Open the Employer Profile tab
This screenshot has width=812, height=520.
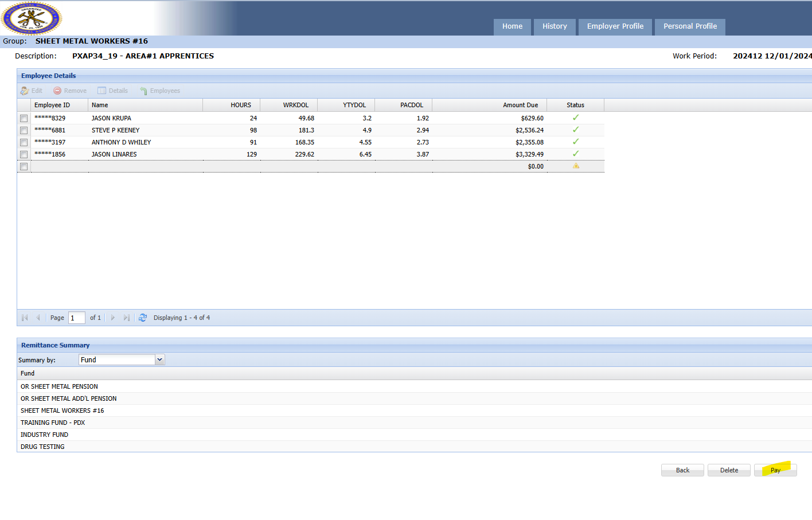tap(615, 26)
